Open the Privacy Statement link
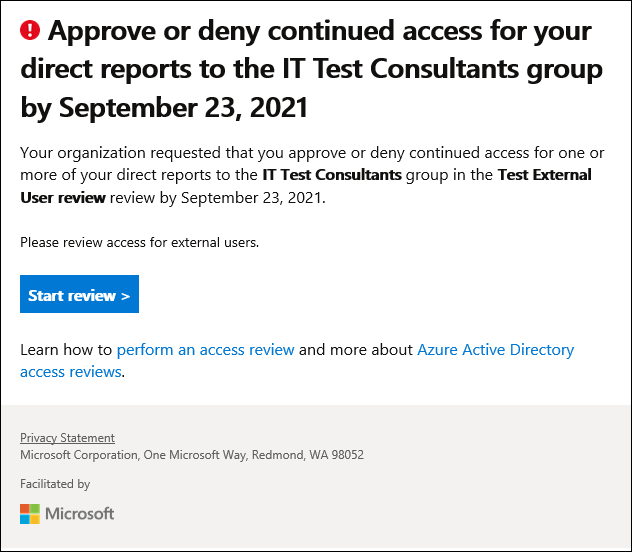 click(x=67, y=438)
